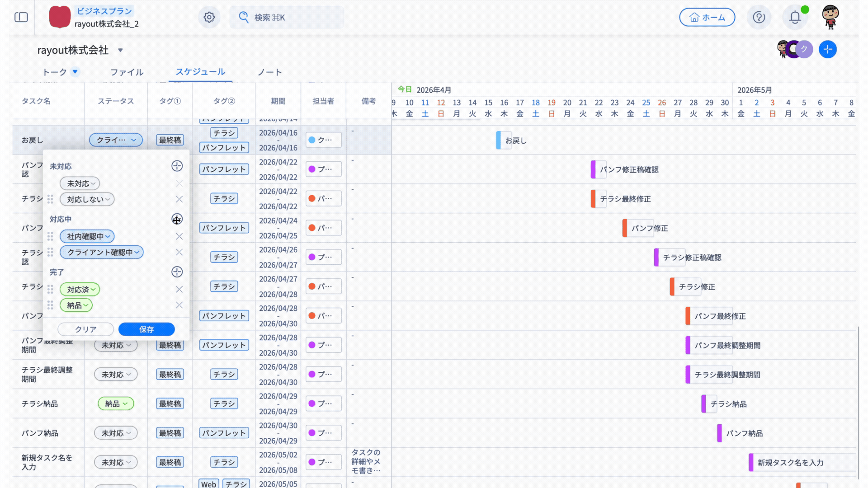Switch to the ノート tab

point(269,72)
